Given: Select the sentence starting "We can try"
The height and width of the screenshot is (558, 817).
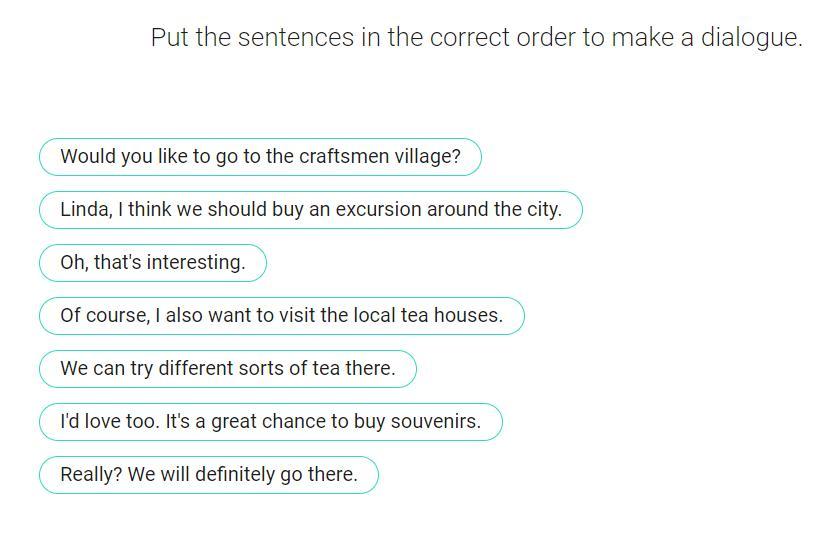Looking at the screenshot, I should [x=227, y=369].
